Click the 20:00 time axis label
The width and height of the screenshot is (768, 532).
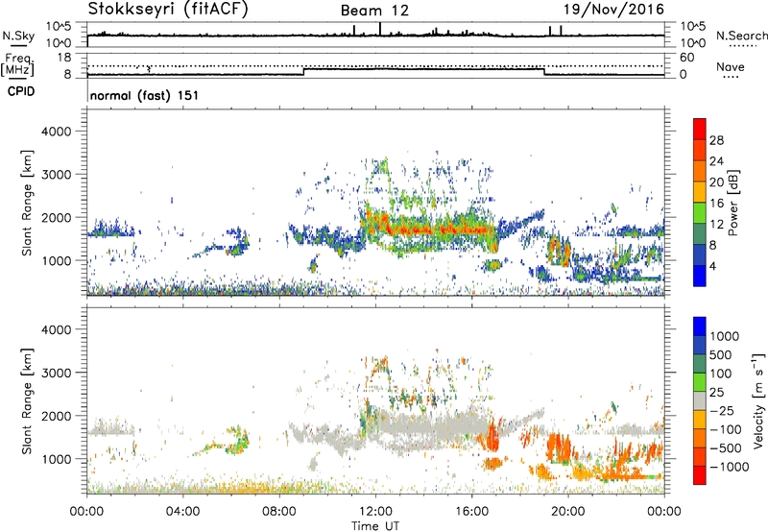568,512
